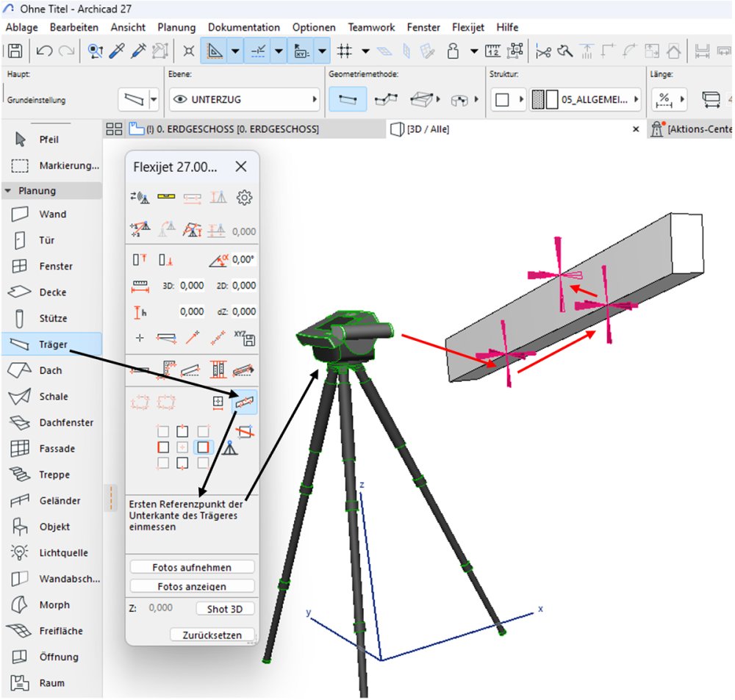
Task: Open the dropdown arrow beside the grid icon
Action: click(365, 51)
